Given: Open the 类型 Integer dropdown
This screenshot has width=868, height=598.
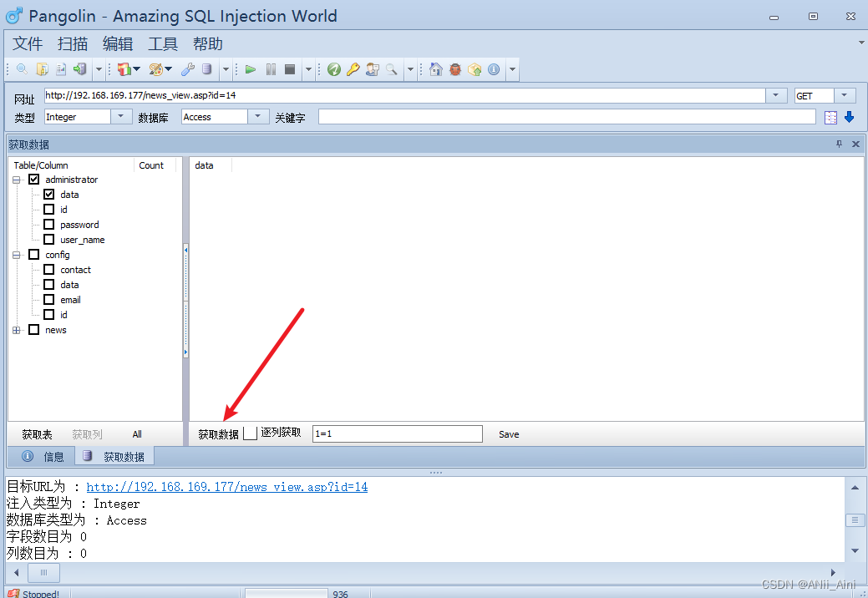Looking at the screenshot, I should (x=121, y=117).
